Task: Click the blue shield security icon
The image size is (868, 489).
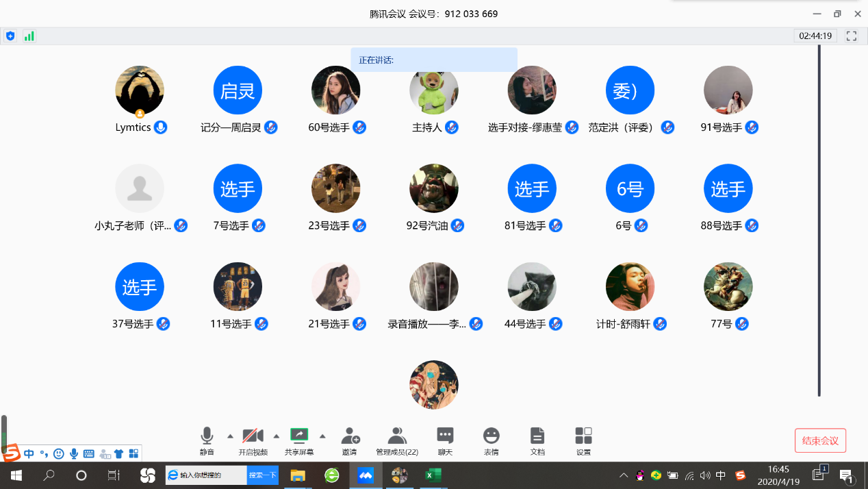Action: click(10, 36)
